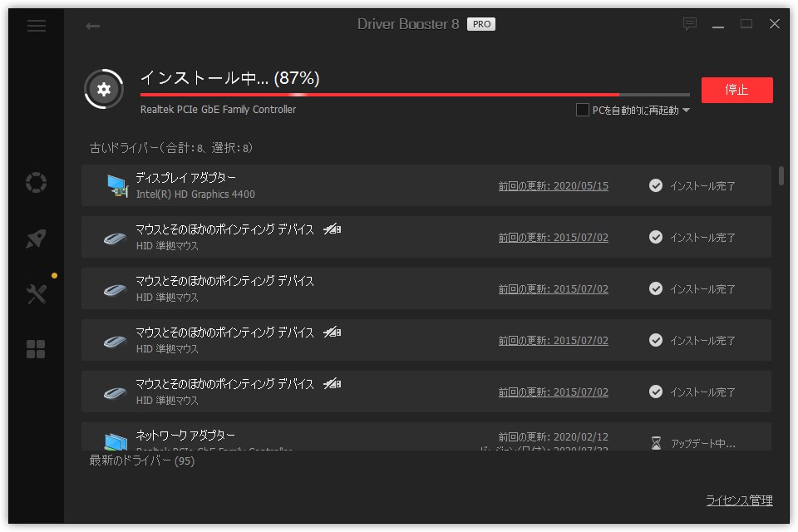Open the Boost rocket icon in sidebar
798x532 pixels.
coord(36,238)
